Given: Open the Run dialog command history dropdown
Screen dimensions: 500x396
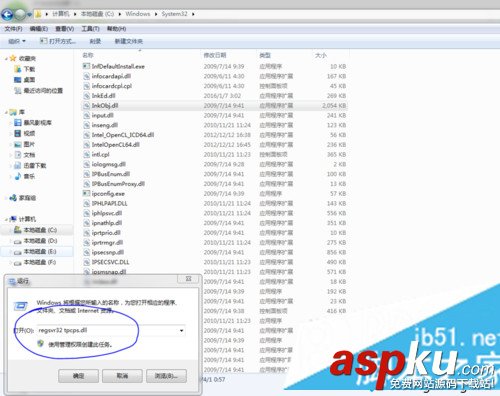Looking at the screenshot, I should [181, 330].
